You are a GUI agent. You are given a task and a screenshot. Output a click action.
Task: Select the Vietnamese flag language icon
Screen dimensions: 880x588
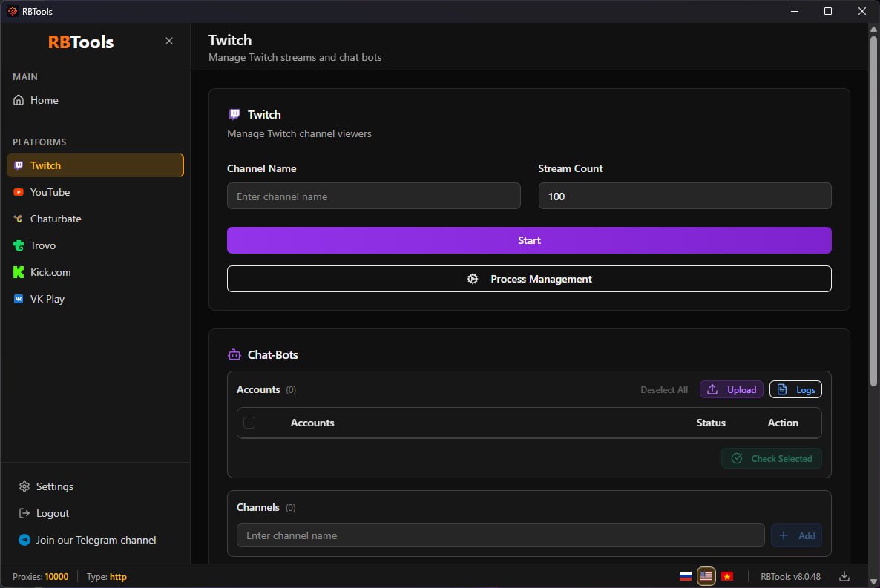(727, 576)
